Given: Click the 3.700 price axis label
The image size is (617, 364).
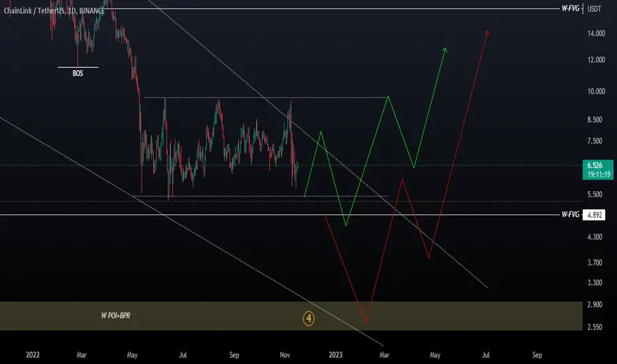Looking at the screenshot, I should coord(594,263).
